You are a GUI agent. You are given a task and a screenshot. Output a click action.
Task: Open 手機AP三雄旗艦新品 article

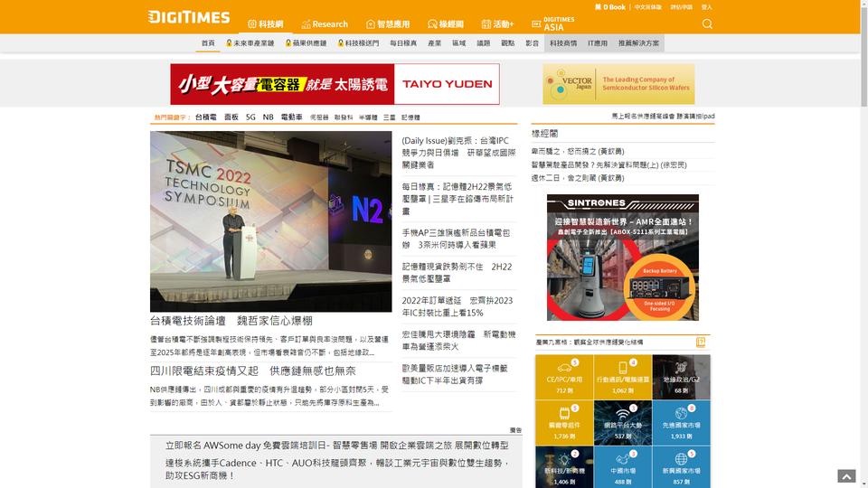(456, 239)
